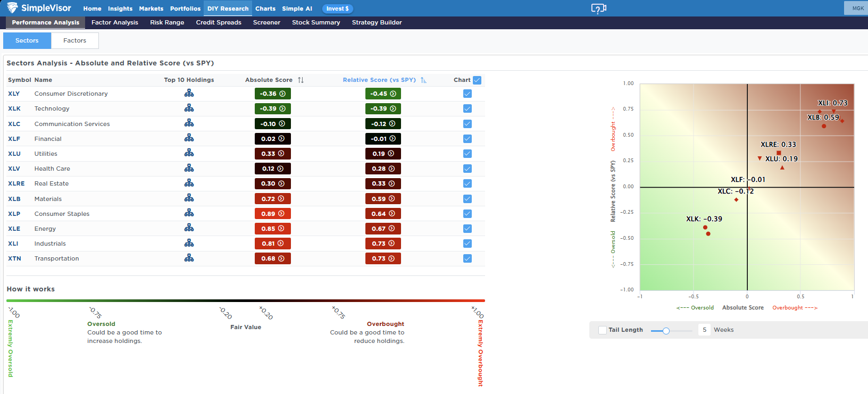
Task: Open holdings icon for Transportation XTN
Action: coord(189,258)
